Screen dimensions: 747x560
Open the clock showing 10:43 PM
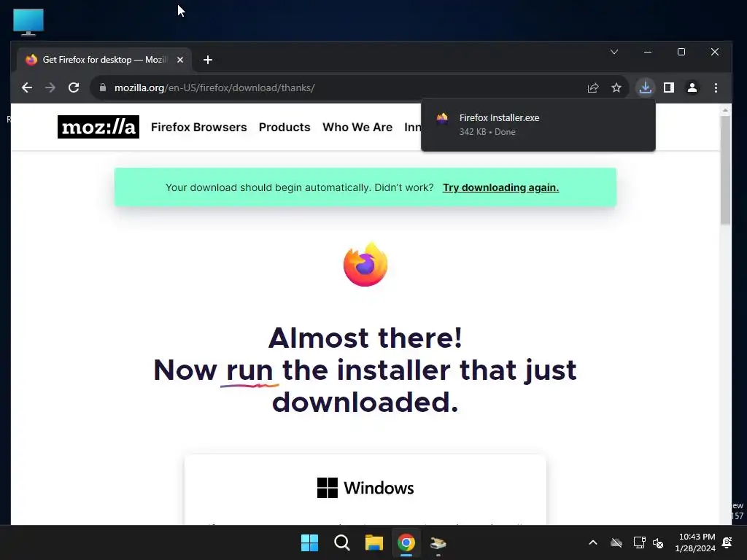tap(695, 542)
